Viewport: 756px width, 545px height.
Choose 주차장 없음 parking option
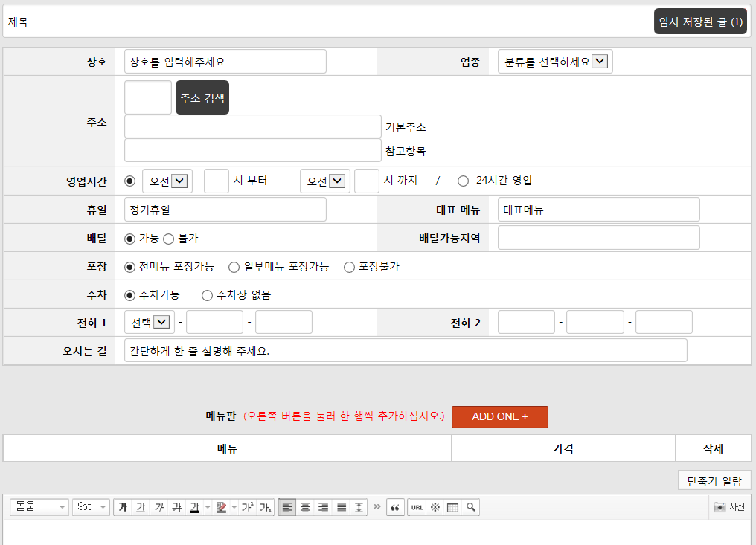pos(208,295)
